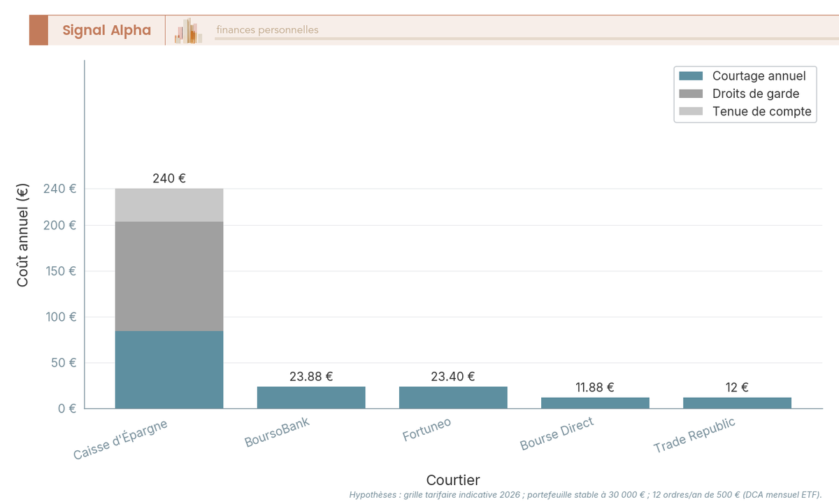839x504 pixels.
Task: Click the Bourse Direct axis label
Action: tap(557, 433)
